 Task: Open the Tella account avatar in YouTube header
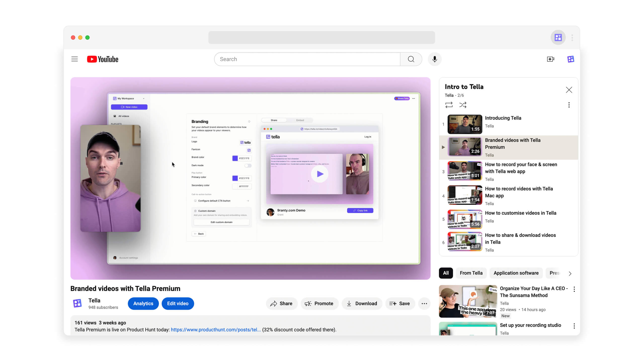[571, 59]
